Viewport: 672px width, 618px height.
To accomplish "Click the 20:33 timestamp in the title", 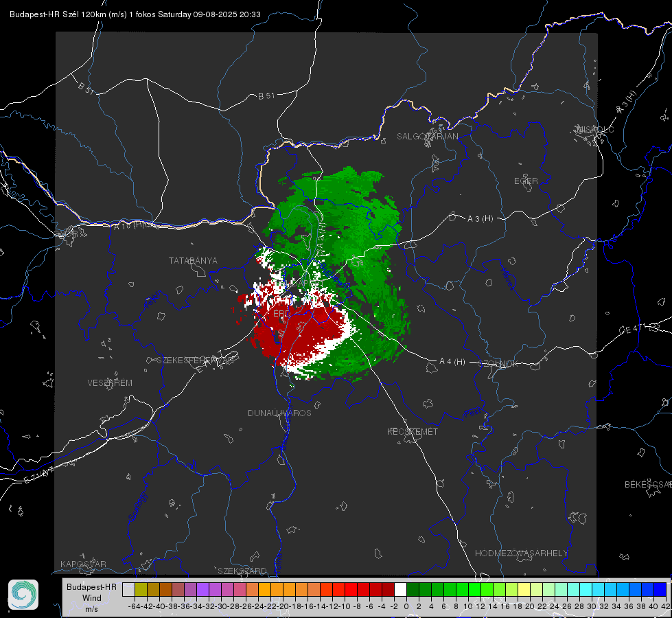I will tap(250, 14).
